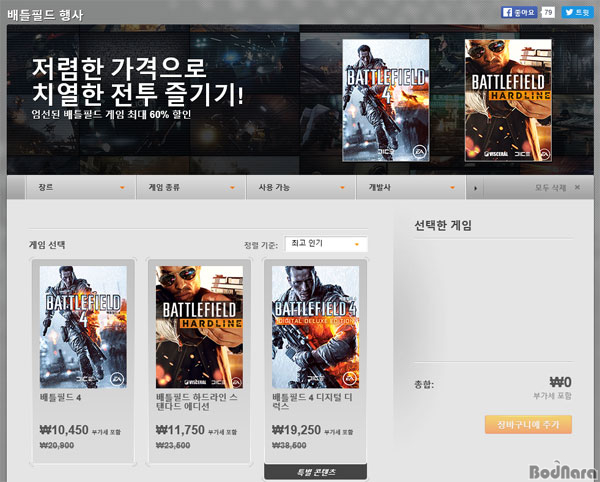Viewport: 600px width, 482px height.
Task: Click the ₩19,250 price
Action: 296,430
